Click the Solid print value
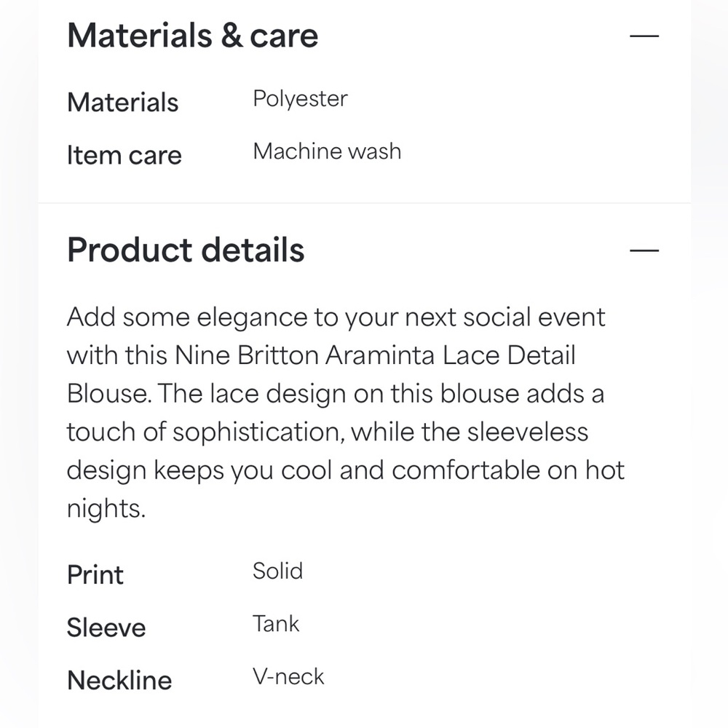The image size is (728, 728). click(277, 571)
